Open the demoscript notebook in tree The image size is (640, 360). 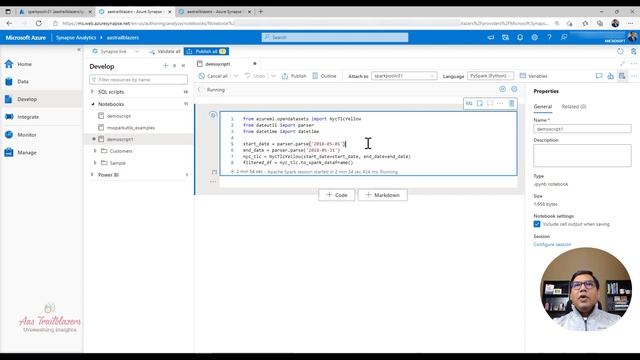(119, 116)
